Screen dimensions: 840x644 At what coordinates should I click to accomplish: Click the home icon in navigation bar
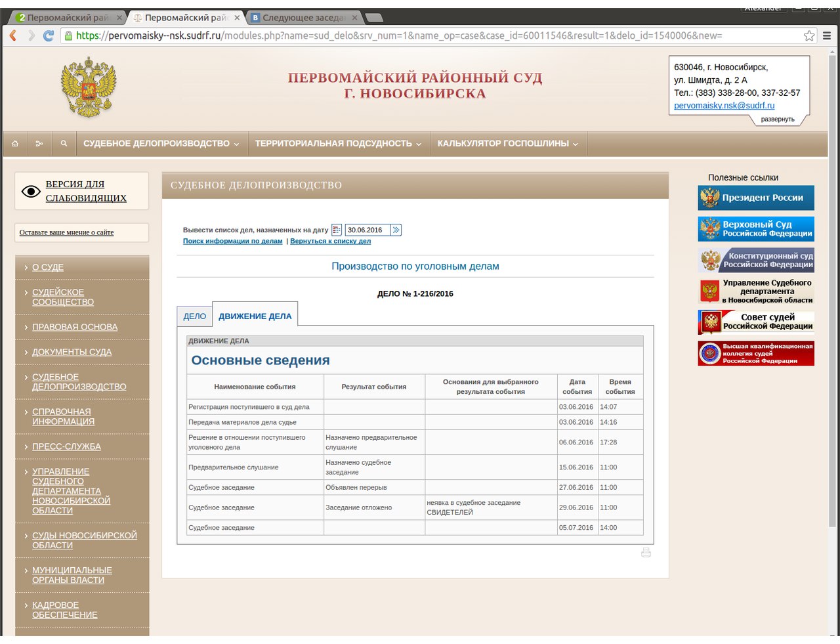pyautogui.click(x=15, y=143)
